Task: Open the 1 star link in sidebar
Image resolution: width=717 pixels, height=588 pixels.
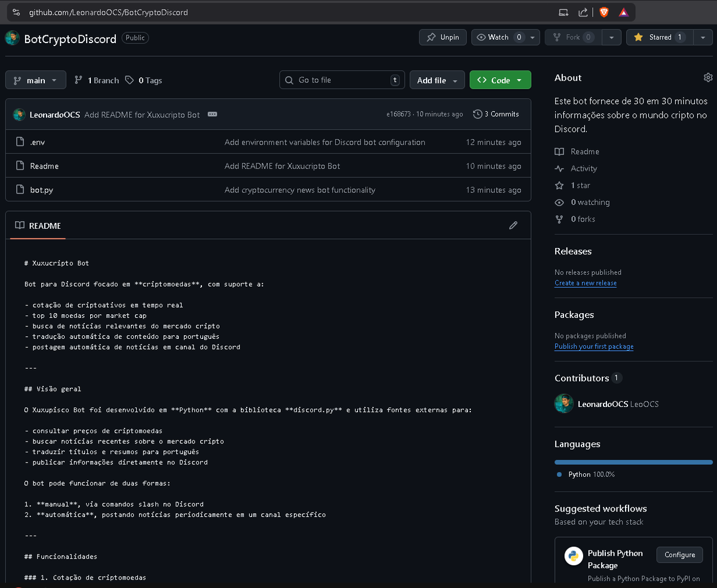Action: point(572,185)
